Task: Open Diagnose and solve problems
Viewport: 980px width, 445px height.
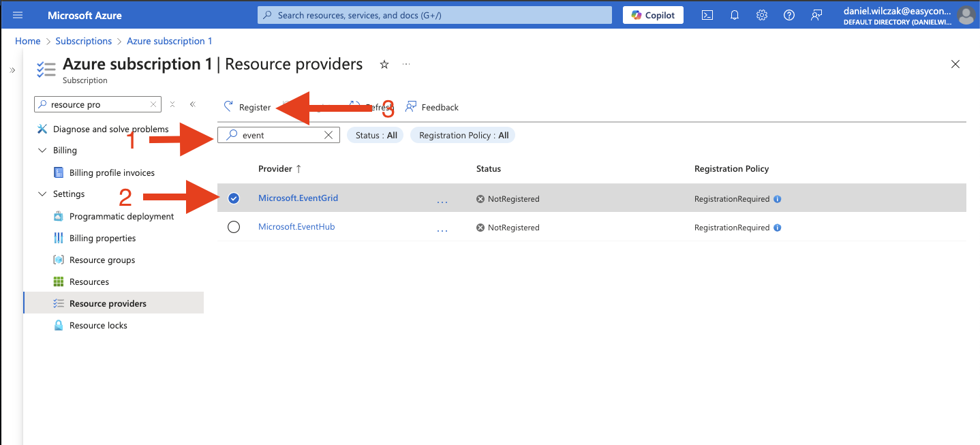Action: 110,129
